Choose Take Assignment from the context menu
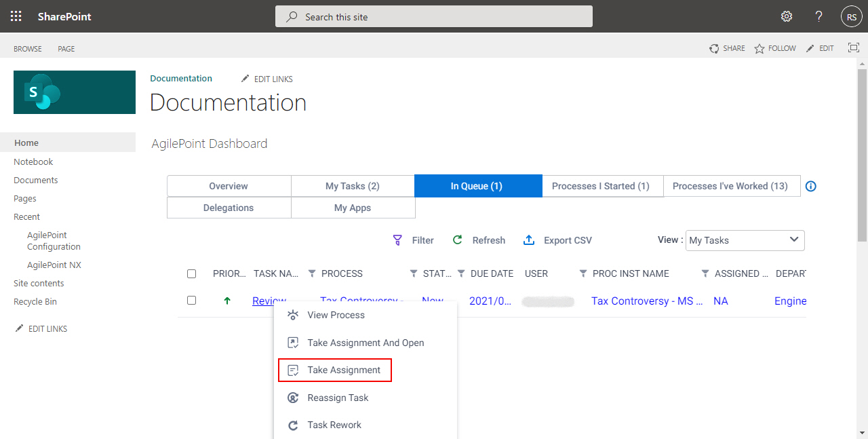The image size is (868, 439). pos(344,370)
